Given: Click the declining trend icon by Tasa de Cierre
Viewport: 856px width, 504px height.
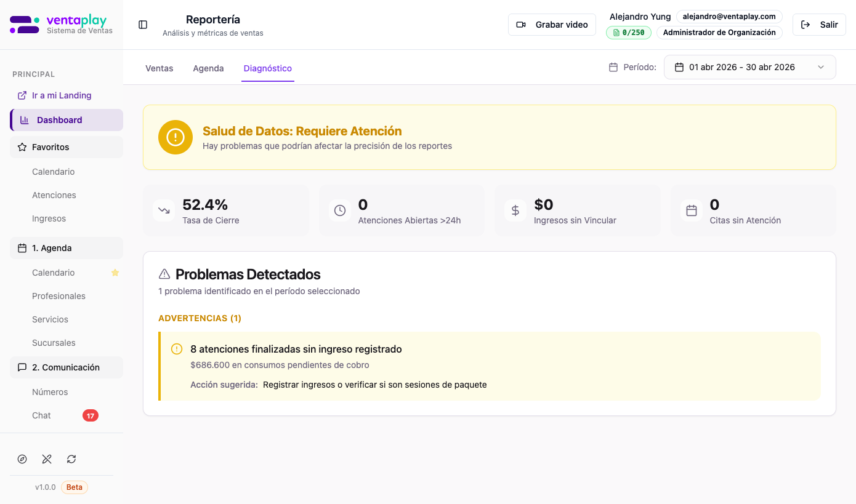Looking at the screenshot, I should click(164, 210).
